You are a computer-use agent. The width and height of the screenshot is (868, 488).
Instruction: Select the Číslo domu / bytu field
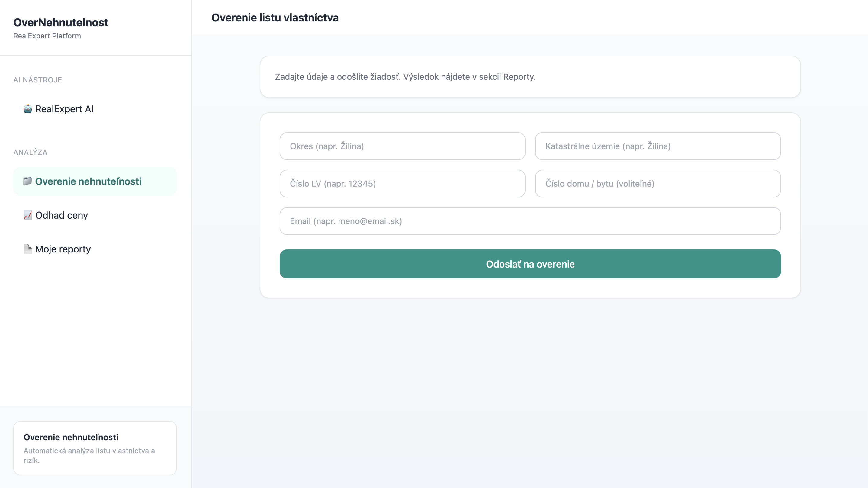[x=658, y=184]
